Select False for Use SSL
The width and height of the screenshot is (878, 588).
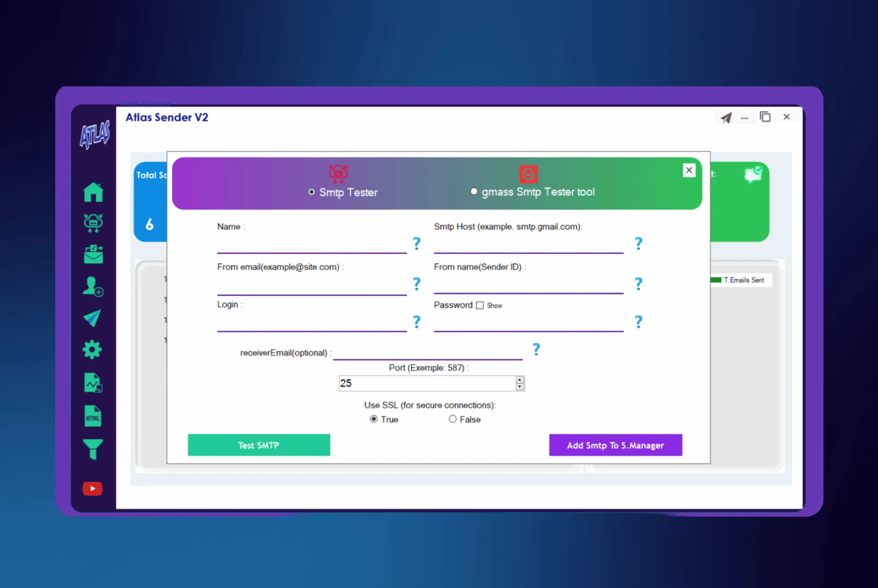click(x=453, y=419)
